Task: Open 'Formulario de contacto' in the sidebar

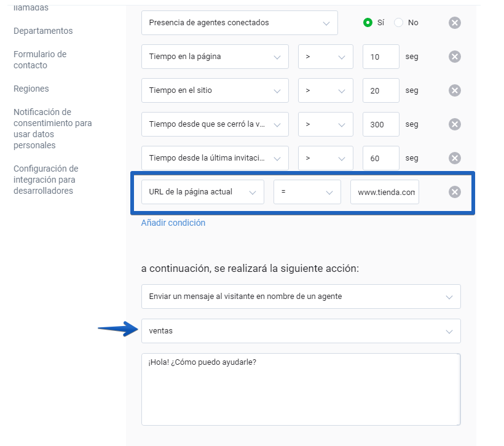Action: [x=40, y=60]
